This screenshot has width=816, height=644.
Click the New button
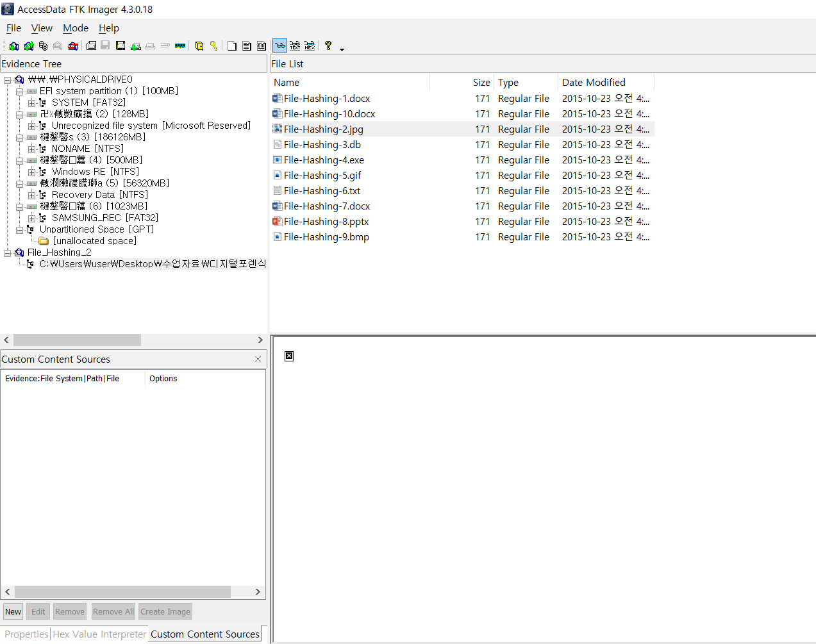point(13,612)
